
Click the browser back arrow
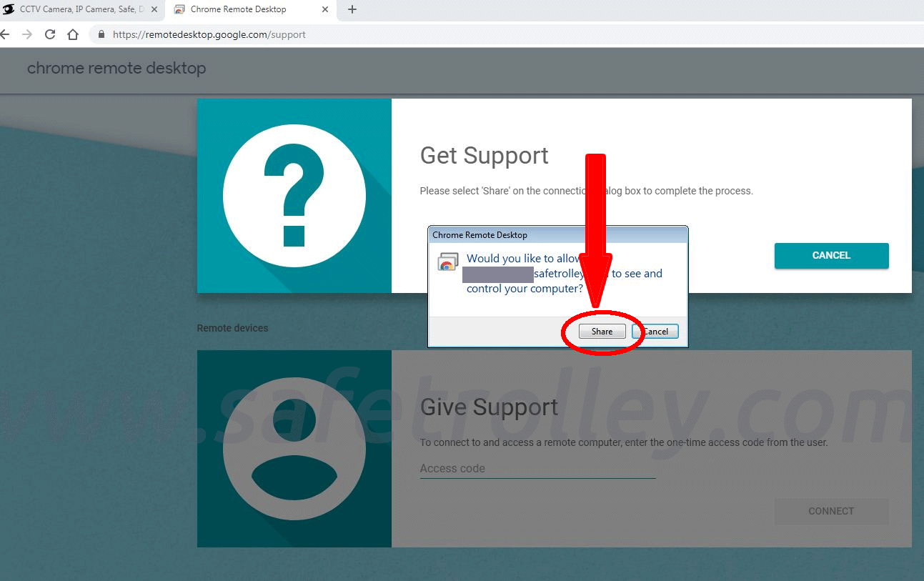coord(5,34)
